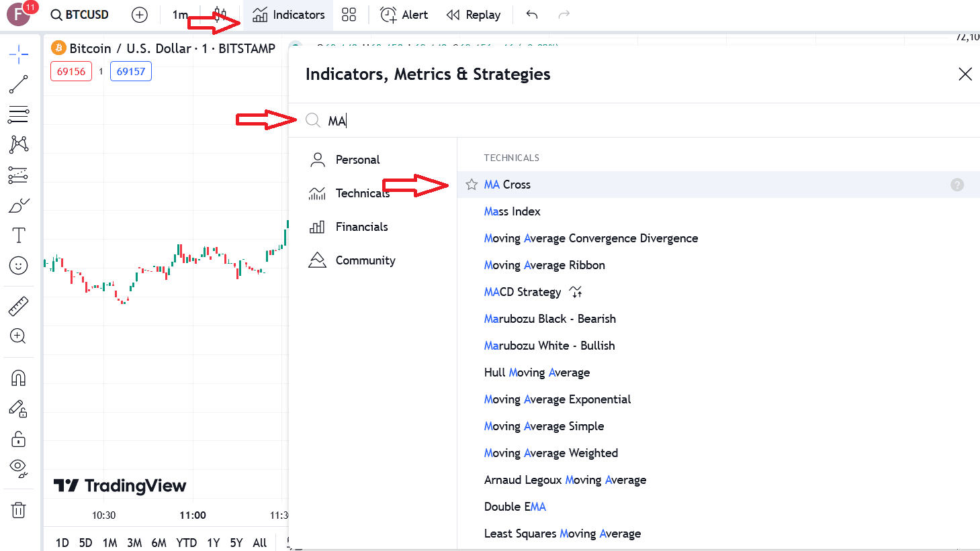This screenshot has width=980, height=551.
Task: Star MA Cross as favorite
Action: tap(472, 185)
